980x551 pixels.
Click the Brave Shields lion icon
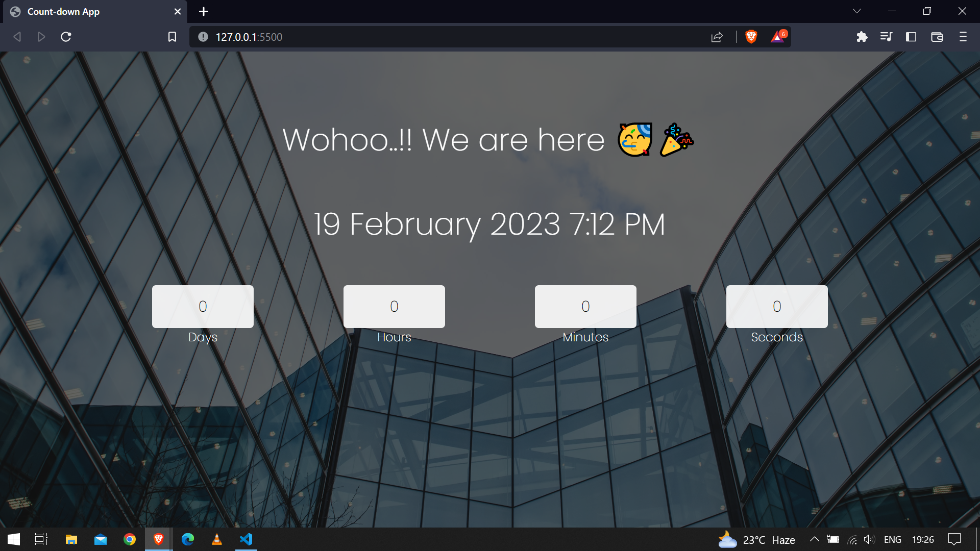pos(751,37)
